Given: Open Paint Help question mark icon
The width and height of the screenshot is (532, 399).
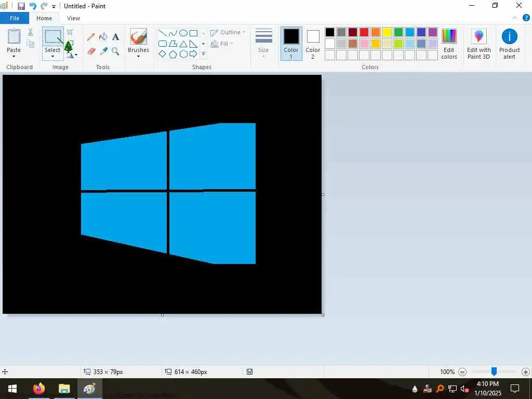Looking at the screenshot, I should pos(526,18).
